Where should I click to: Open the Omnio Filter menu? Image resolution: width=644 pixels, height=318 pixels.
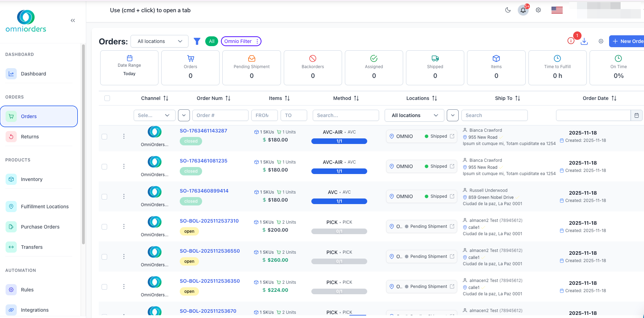click(x=241, y=41)
